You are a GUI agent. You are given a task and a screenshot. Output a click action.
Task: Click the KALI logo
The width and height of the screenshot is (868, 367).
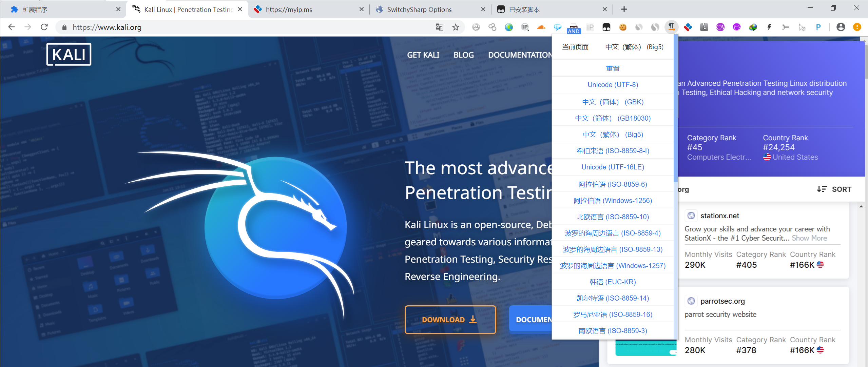[x=69, y=54]
